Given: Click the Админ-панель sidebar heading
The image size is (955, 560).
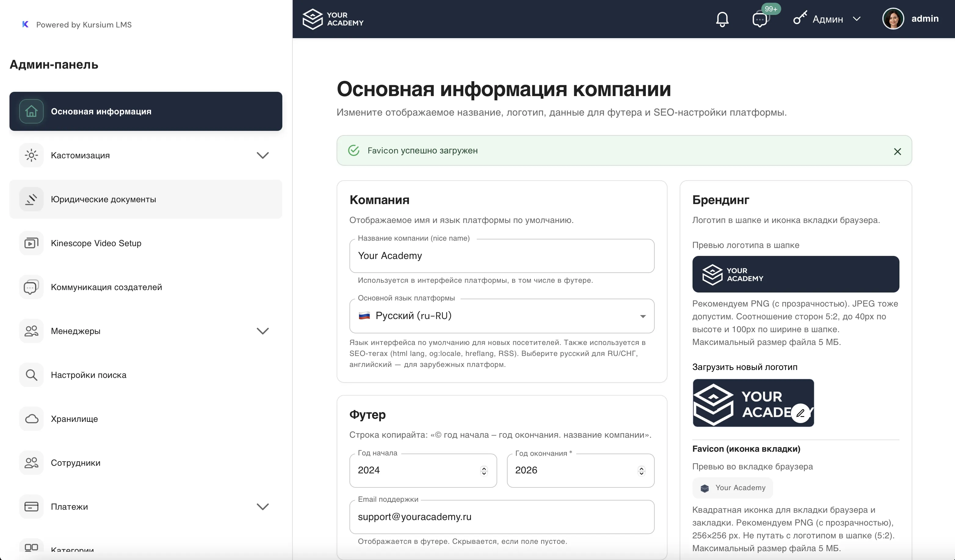Looking at the screenshot, I should pos(54,64).
